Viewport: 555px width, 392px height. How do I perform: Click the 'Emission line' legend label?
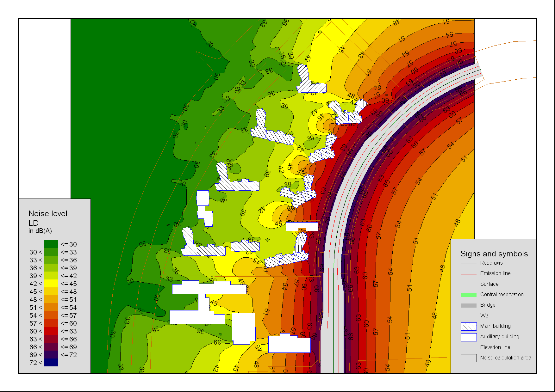pyautogui.click(x=496, y=273)
